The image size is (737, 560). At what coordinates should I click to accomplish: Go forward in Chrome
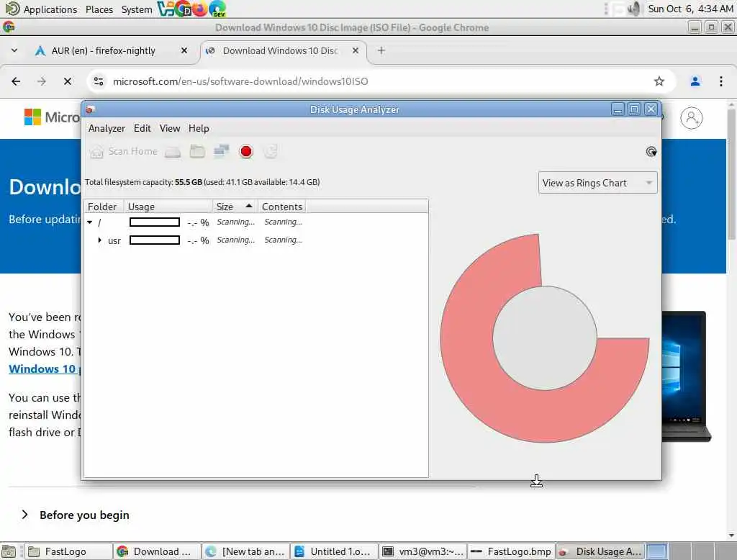tap(42, 81)
